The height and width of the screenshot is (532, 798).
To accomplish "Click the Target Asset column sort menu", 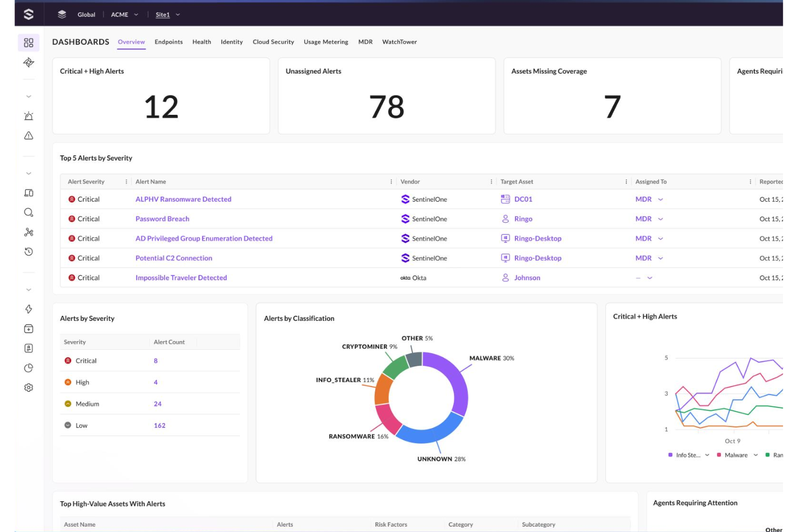I will [x=625, y=182].
